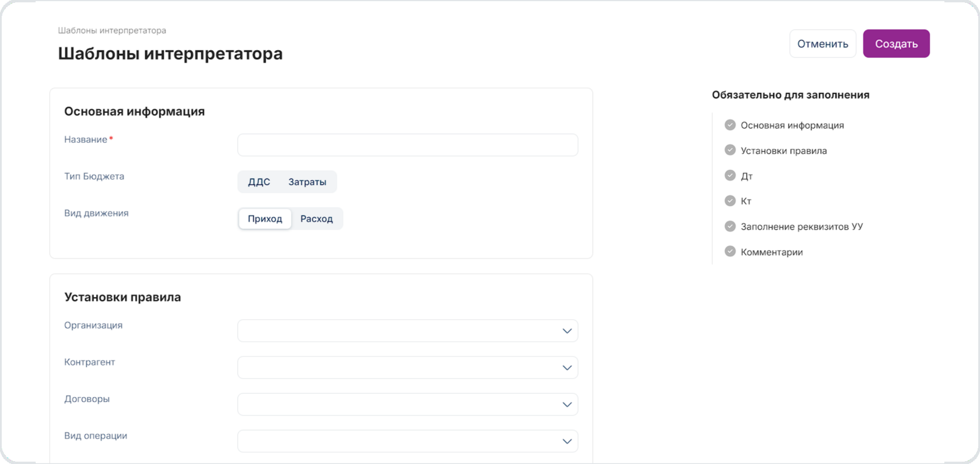Focus the Название text input field
Image resolution: width=980 pixels, height=464 pixels.
tap(407, 145)
